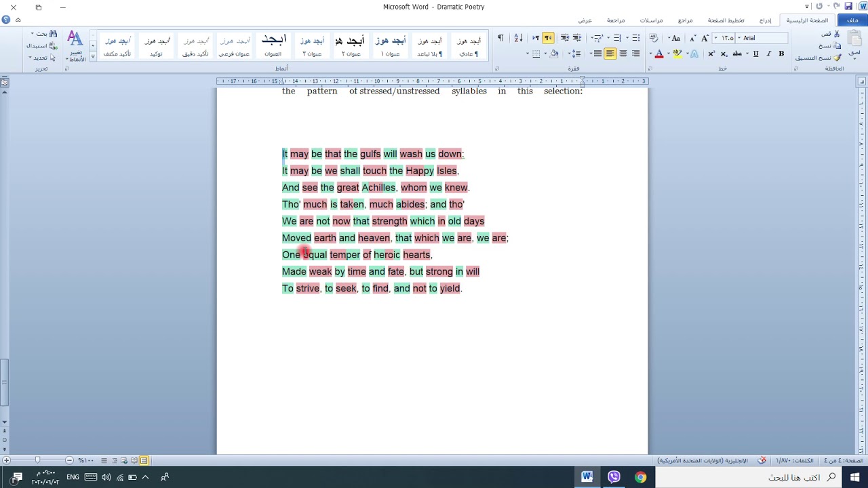868x488 pixels.
Task: Apply italic formatting with the I button
Action: pos(768,54)
